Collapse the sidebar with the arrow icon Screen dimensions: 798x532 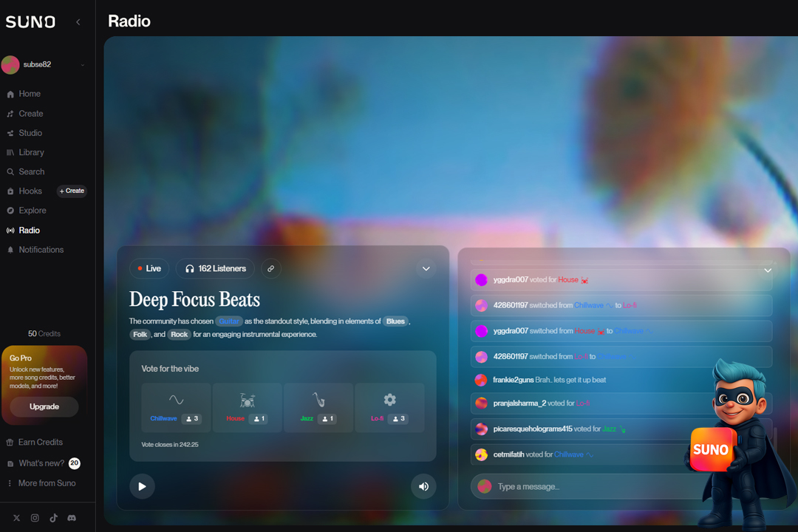point(78,22)
